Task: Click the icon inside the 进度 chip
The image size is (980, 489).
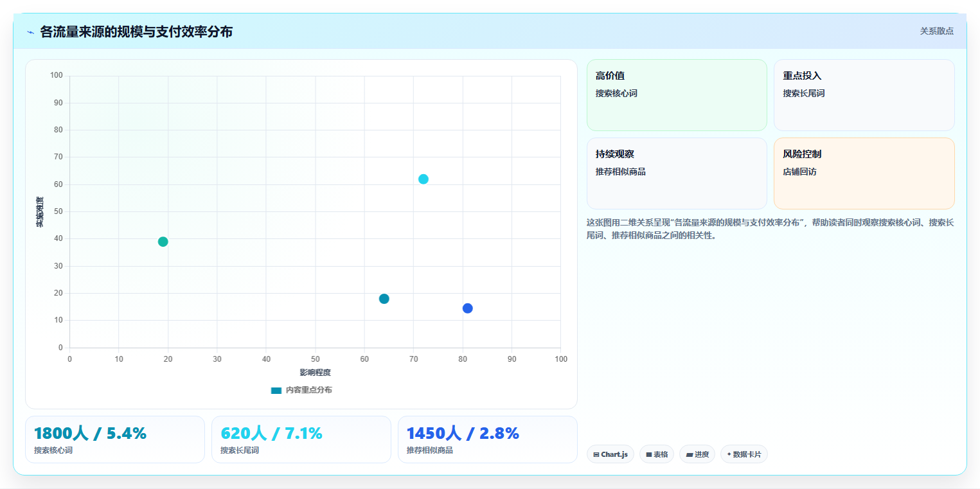Action: click(690, 455)
